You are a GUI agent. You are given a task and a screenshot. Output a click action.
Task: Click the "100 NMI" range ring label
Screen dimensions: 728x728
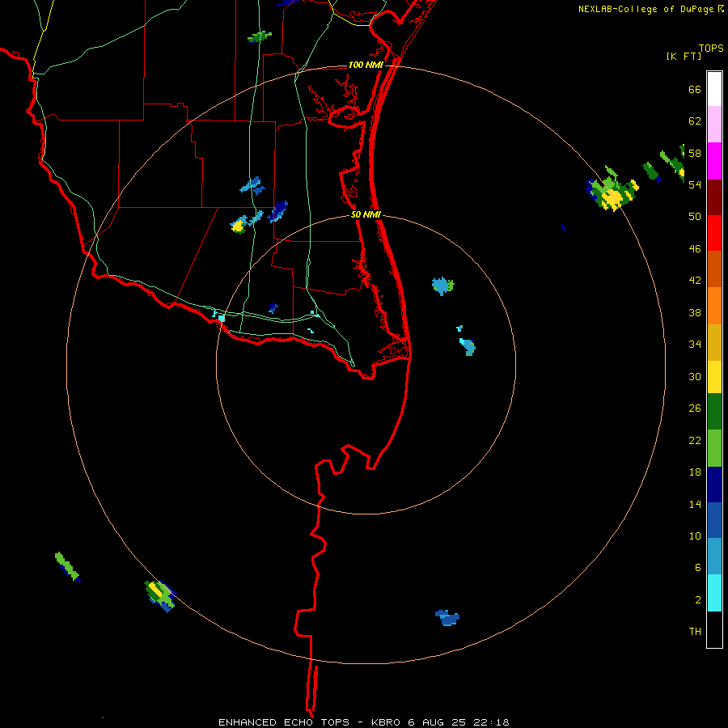pyautogui.click(x=366, y=65)
